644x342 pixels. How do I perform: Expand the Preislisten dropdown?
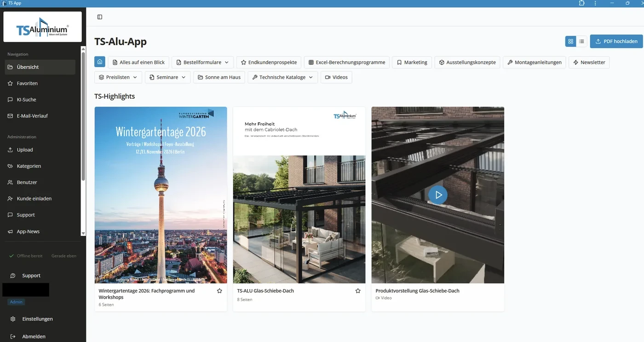118,77
